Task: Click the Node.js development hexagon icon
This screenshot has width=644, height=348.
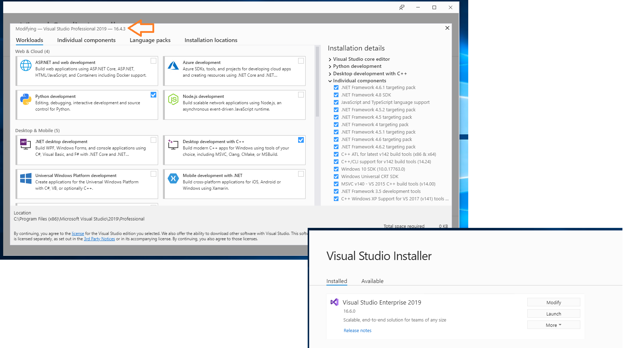Action: coord(173,99)
